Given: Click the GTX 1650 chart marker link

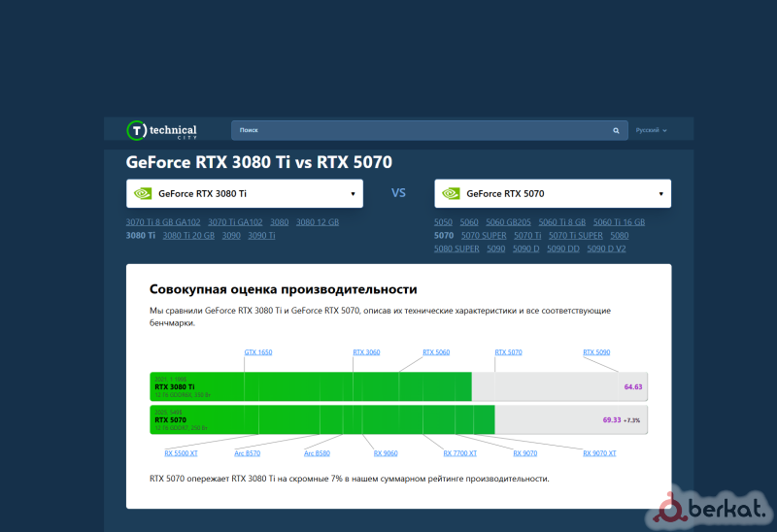Looking at the screenshot, I should pyautogui.click(x=258, y=352).
